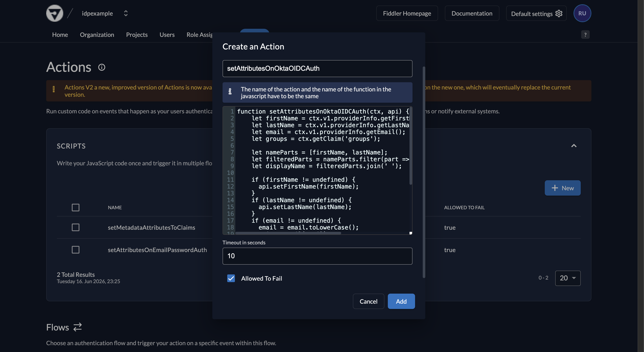Click the code editor horizontal scrollbar

coord(288,233)
